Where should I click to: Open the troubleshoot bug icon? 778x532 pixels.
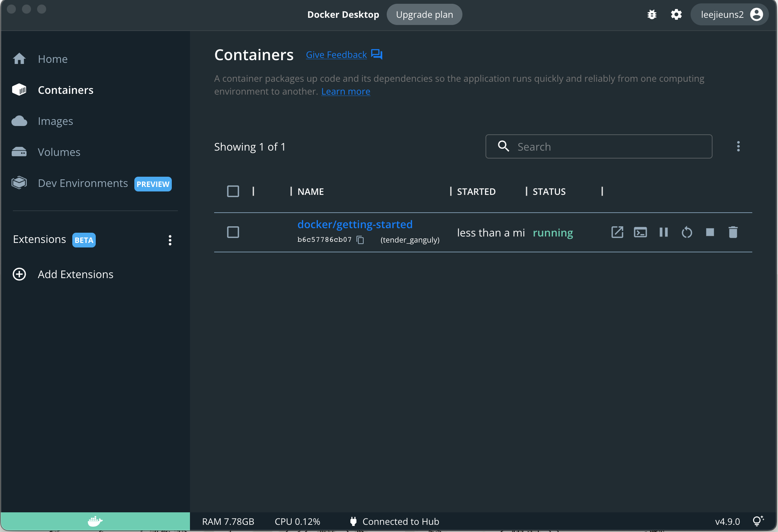click(652, 15)
